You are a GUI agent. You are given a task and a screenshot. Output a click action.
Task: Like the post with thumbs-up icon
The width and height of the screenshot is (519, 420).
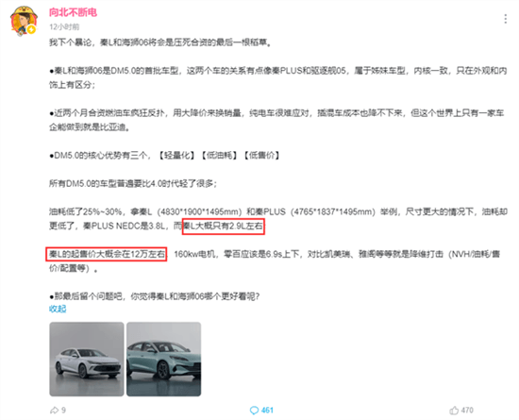point(454,411)
